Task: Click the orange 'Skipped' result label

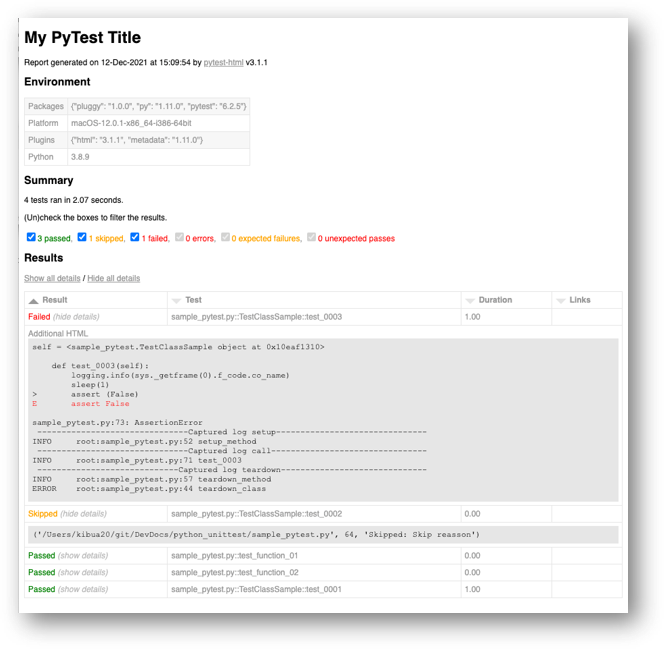Action: (42, 514)
